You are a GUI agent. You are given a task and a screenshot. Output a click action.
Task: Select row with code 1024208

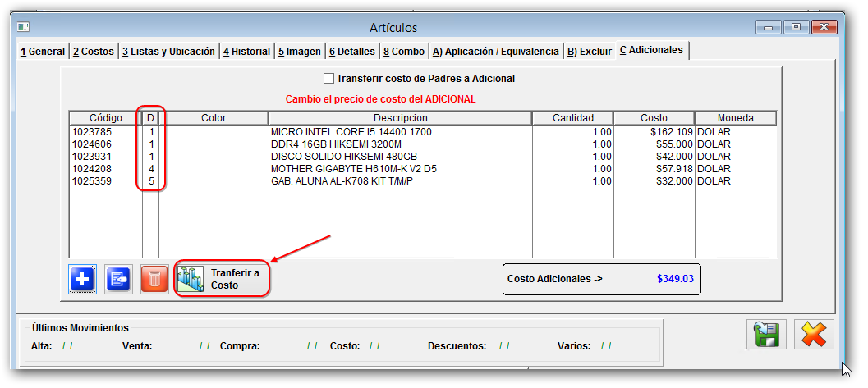coord(423,169)
